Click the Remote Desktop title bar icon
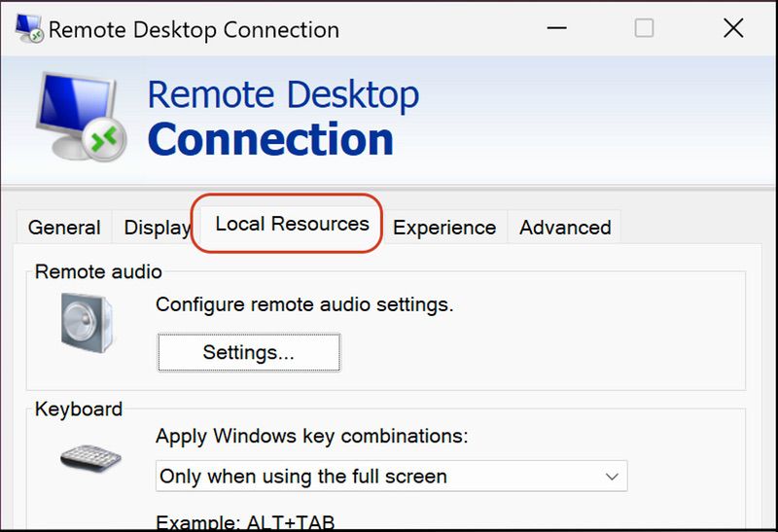 [29, 28]
